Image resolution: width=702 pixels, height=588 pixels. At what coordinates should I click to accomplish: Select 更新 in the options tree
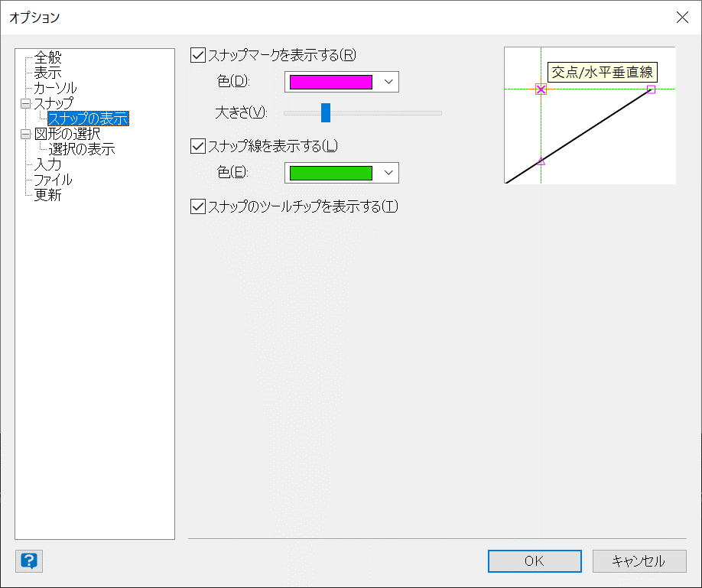click(47, 195)
